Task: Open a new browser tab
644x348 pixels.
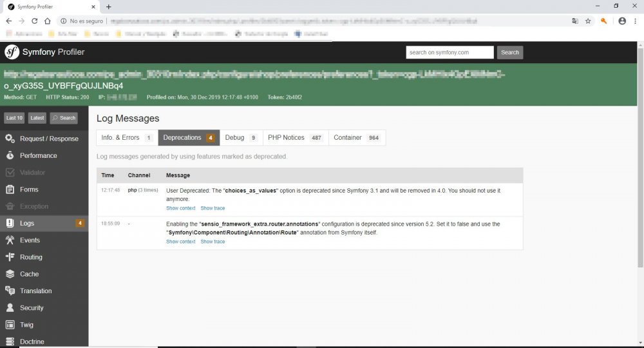Action: pyautogui.click(x=108, y=6)
